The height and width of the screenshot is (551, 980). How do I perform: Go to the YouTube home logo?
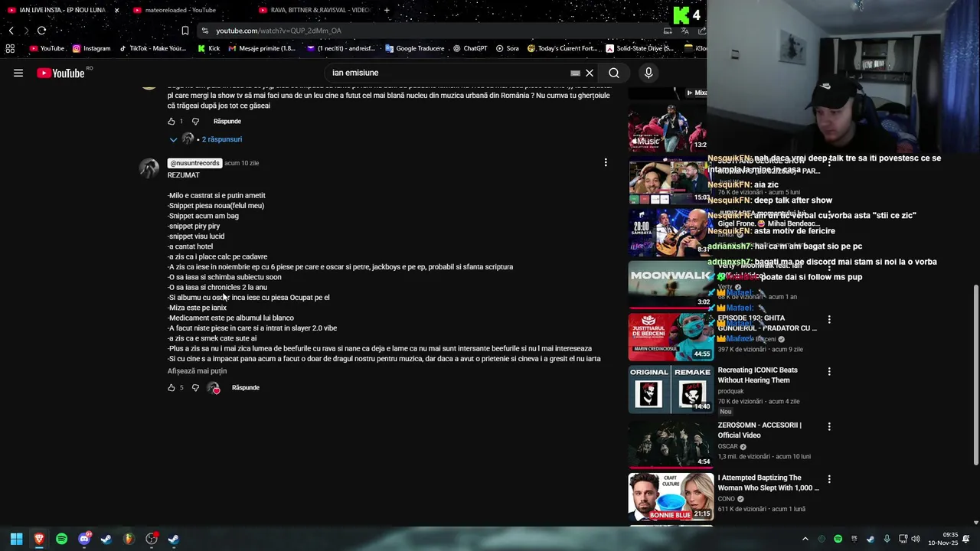click(x=60, y=73)
